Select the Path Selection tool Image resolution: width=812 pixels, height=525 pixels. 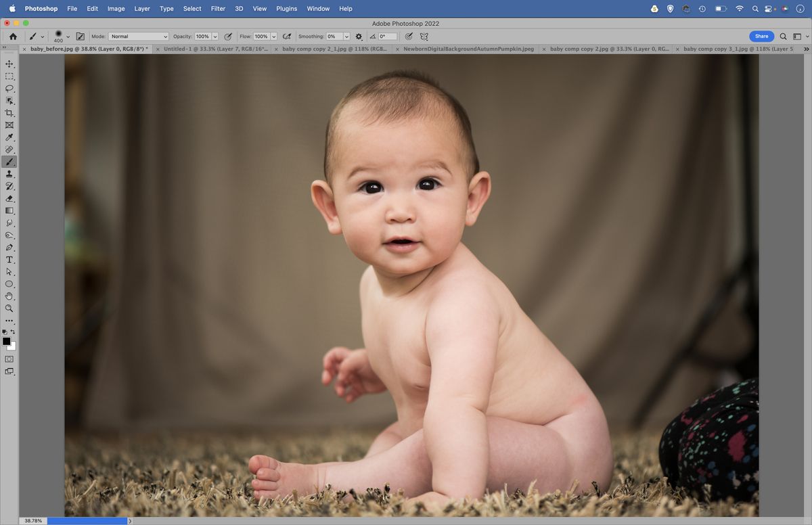pyautogui.click(x=9, y=272)
